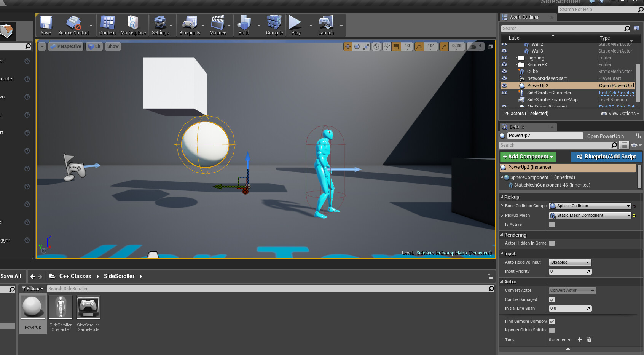This screenshot has height=355, width=644.
Task: Click the Blueprints toolbar icon
Action: (190, 25)
